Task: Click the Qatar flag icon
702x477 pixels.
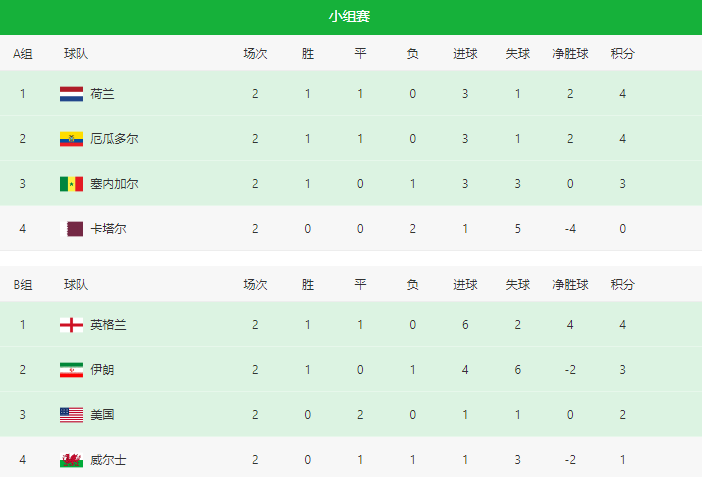Action: [x=72, y=229]
